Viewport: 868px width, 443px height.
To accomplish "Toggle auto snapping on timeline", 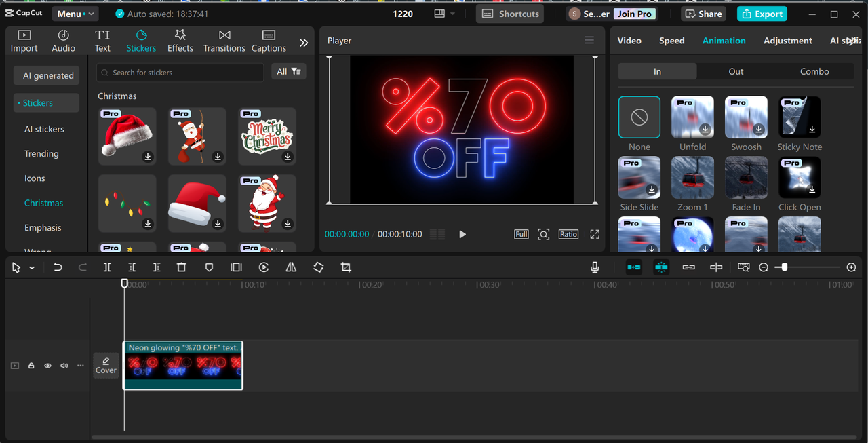I will click(661, 267).
